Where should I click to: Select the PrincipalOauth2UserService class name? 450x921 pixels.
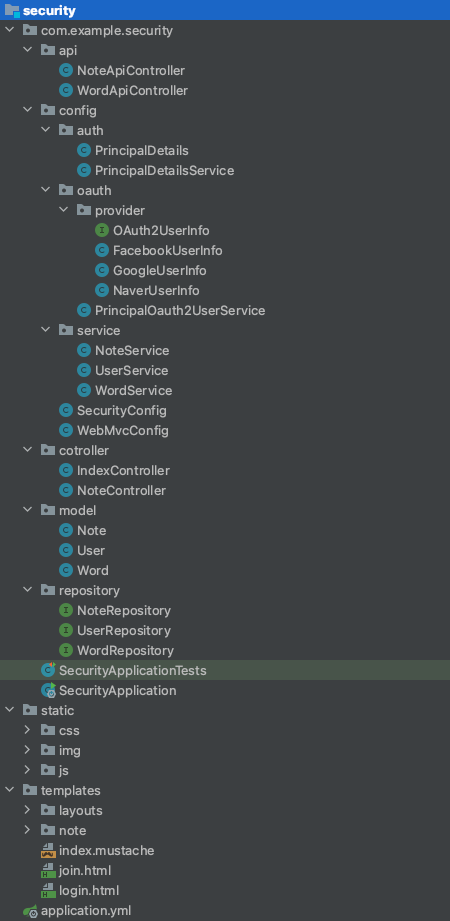tap(180, 310)
